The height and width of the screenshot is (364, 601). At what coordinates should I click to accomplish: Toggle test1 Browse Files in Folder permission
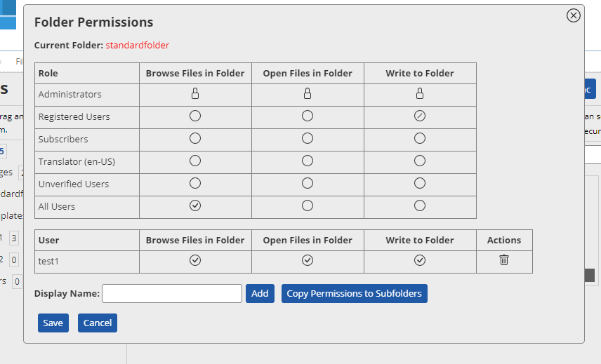coord(195,260)
